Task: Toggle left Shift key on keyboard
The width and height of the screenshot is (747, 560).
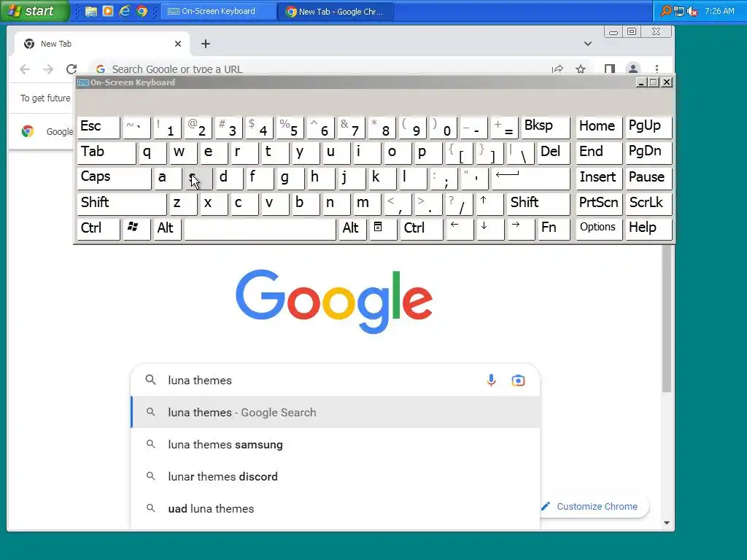Action: (122, 204)
